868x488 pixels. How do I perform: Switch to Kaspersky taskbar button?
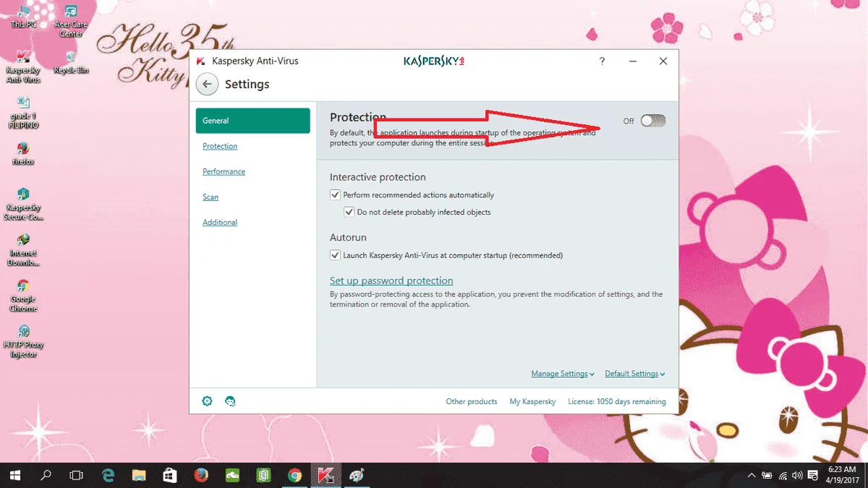[x=325, y=475]
